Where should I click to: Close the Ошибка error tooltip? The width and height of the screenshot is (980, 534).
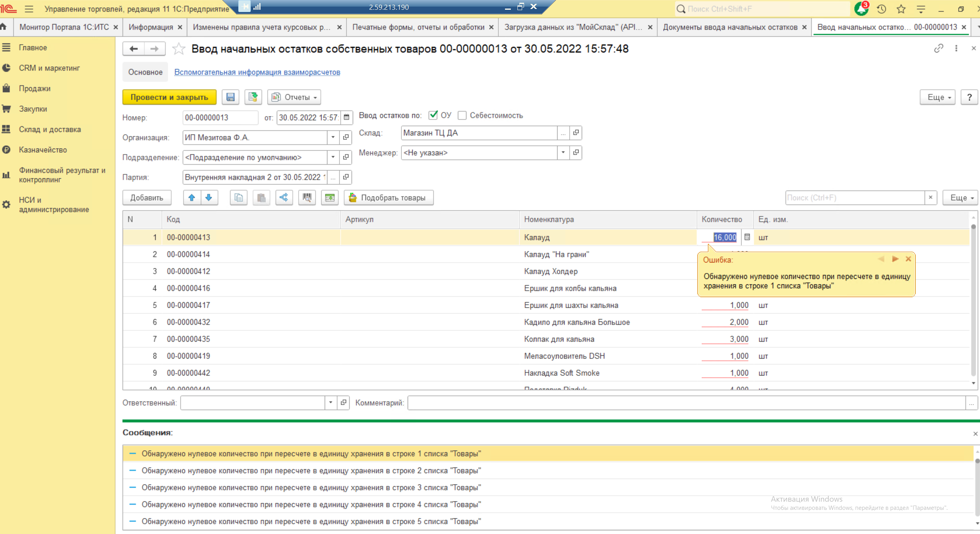point(908,259)
